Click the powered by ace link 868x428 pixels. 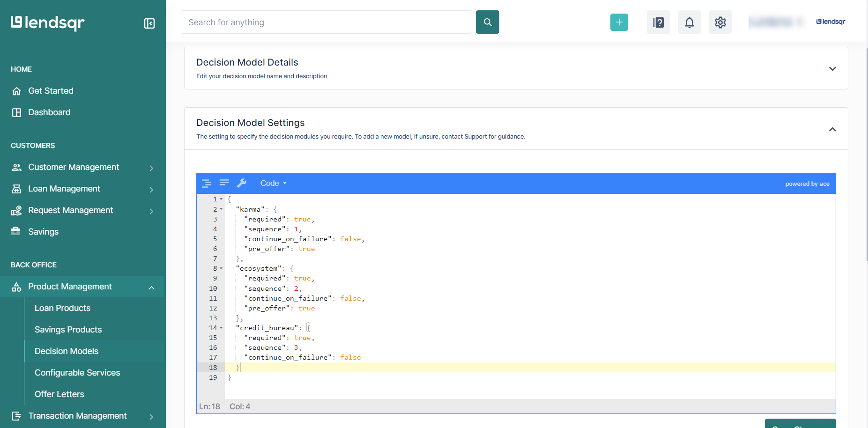pyautogui.click(x=807, y=184)
